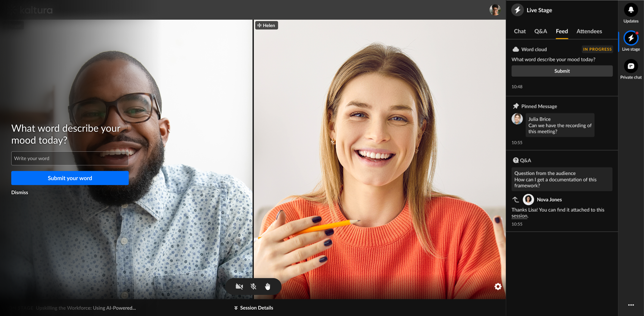Open the Attendees tab
Viewport: 644px width, 316px height.
589,31
